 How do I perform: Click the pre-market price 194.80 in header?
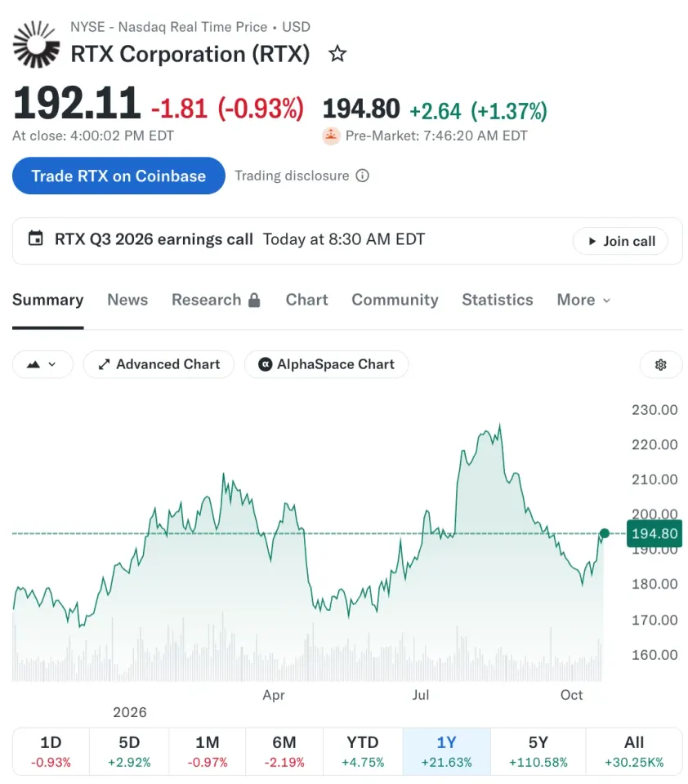pyautogui.click(x=361, y=109)
